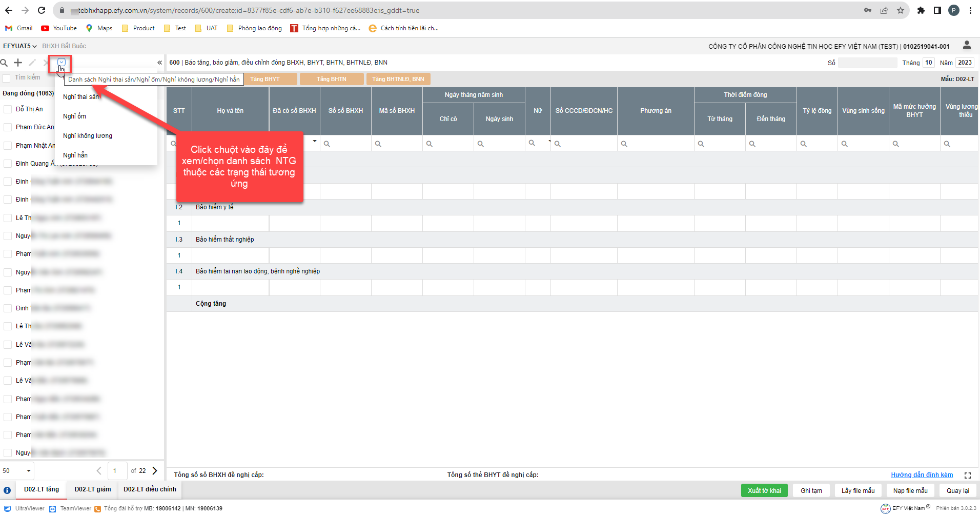Click the user account icon at top right
Image resolution: width=980 pixels, height=515 pixels.
tap(967, 46)
